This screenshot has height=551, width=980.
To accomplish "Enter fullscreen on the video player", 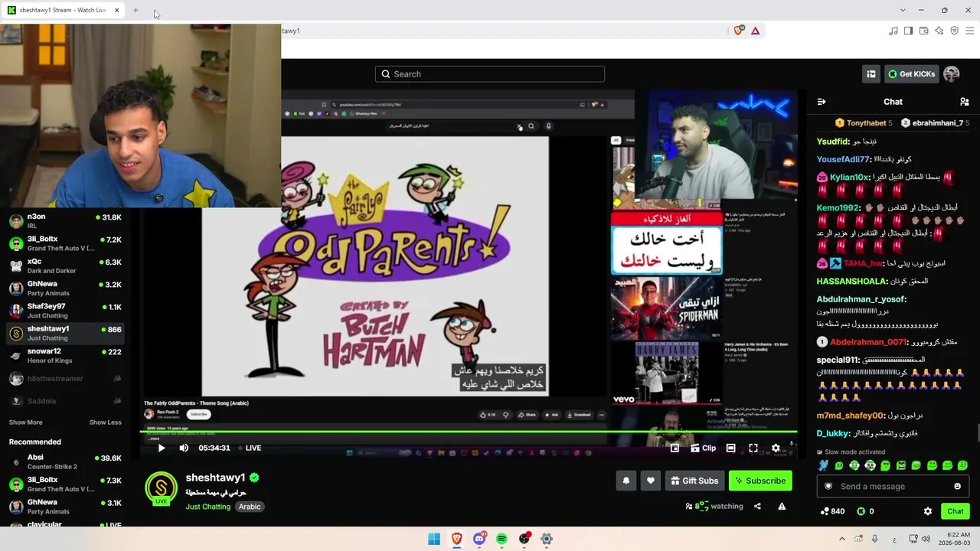I will point(753,448).
